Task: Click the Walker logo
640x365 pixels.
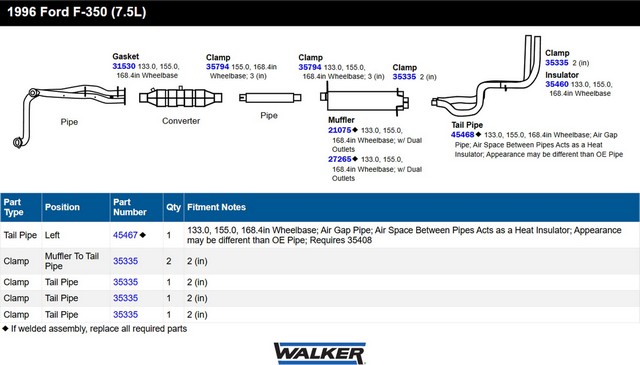Action: (x=320, y=353)
